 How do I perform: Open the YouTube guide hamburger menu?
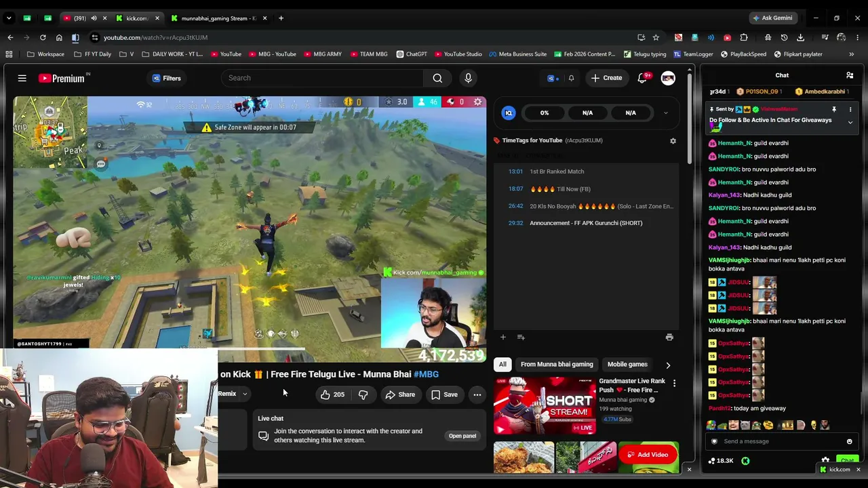tap(22, 79)
